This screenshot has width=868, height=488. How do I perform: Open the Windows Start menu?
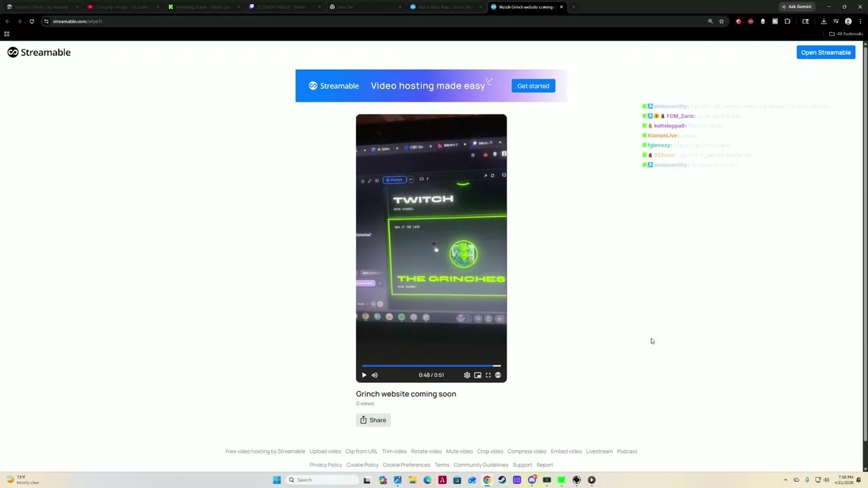click(x=277, y=480)
